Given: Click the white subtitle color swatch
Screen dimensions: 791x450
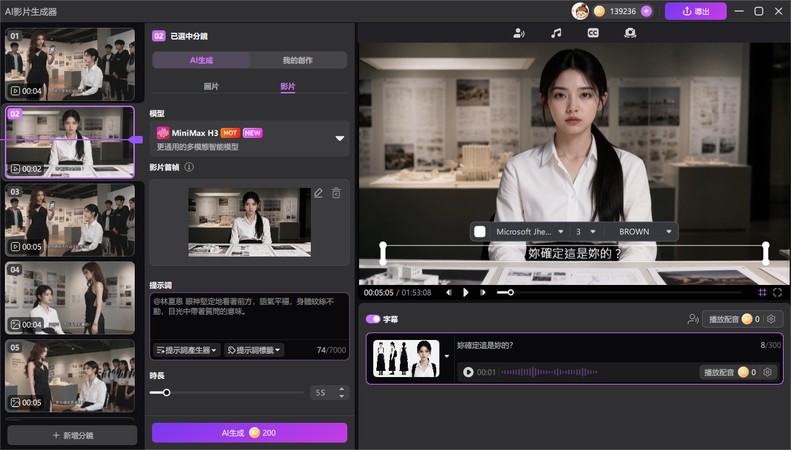Looking at the screenshot, I should [480, 232].
